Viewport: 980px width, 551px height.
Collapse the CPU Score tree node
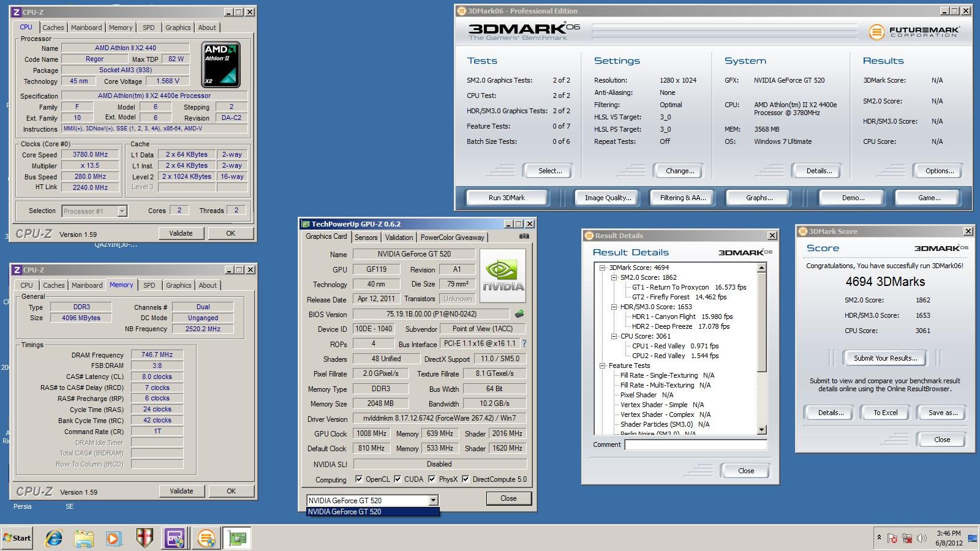pos(614,336)
